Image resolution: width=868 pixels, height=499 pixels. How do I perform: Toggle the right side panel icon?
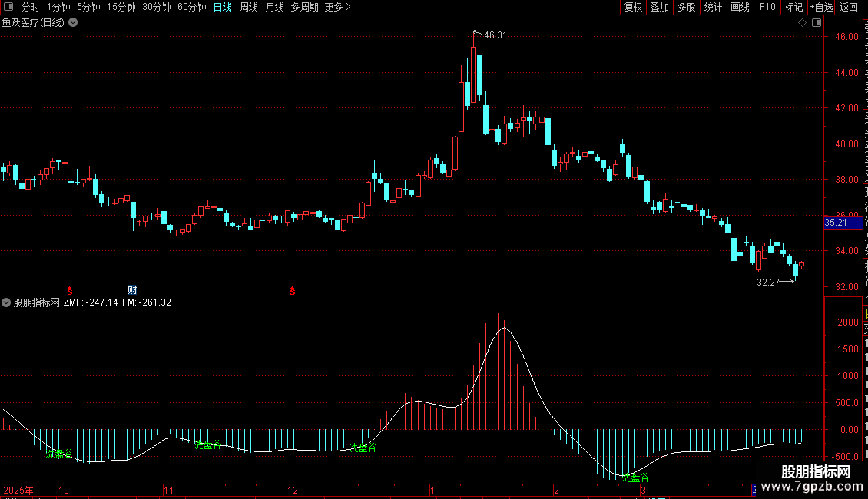click(817, 23)
